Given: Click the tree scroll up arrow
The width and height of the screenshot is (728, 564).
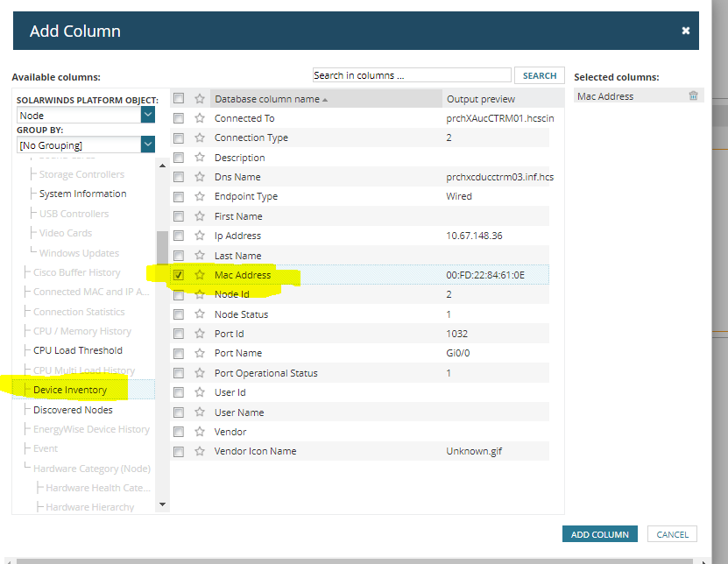Looking at the screenshot, I should (162, 166).
